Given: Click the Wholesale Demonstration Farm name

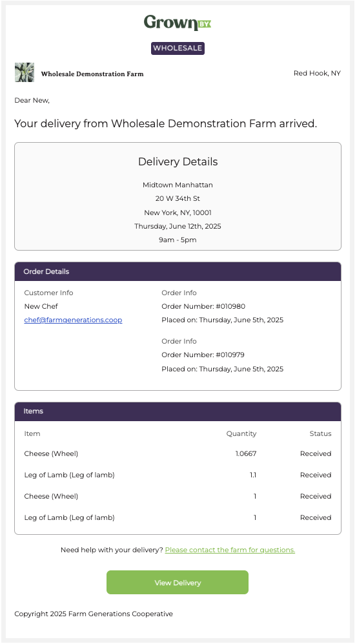Looking at the screenshot, I should point(92,74).
